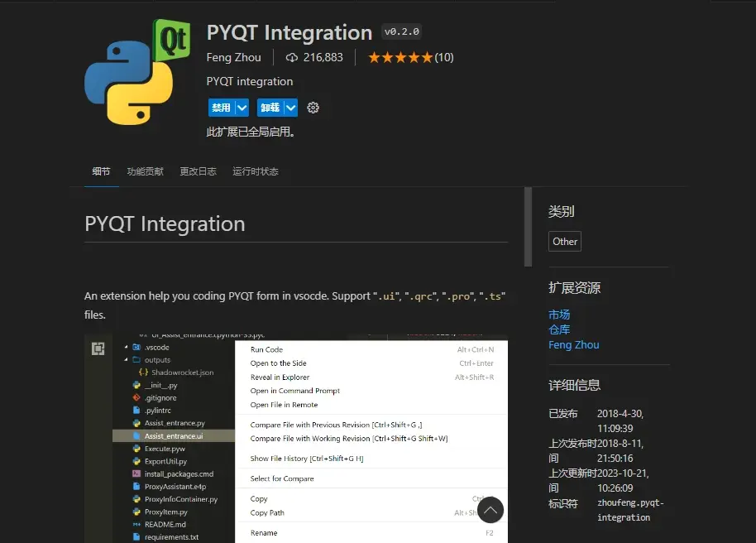756x543 pixels.
Task: Click the zhoufeng.pyqt-integration identifier text
Action: (x=630, y=510)
